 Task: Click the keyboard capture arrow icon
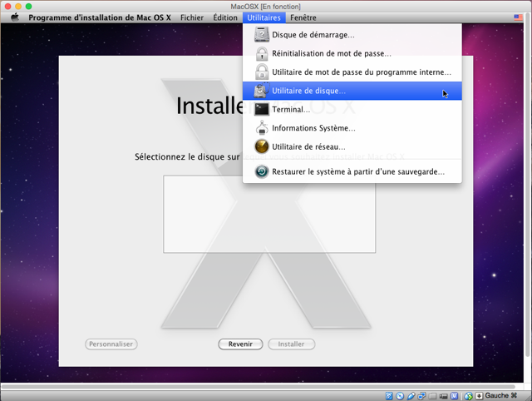479,395
